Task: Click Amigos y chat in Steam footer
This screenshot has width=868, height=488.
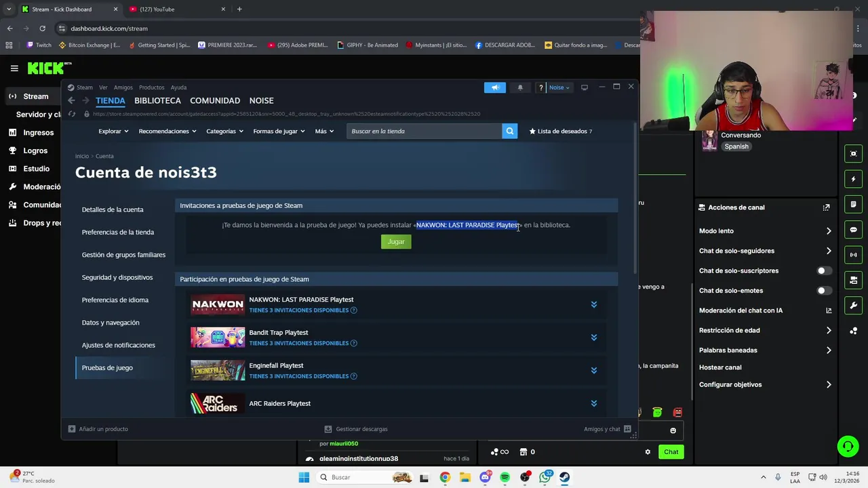Action: tap(607, 429)
